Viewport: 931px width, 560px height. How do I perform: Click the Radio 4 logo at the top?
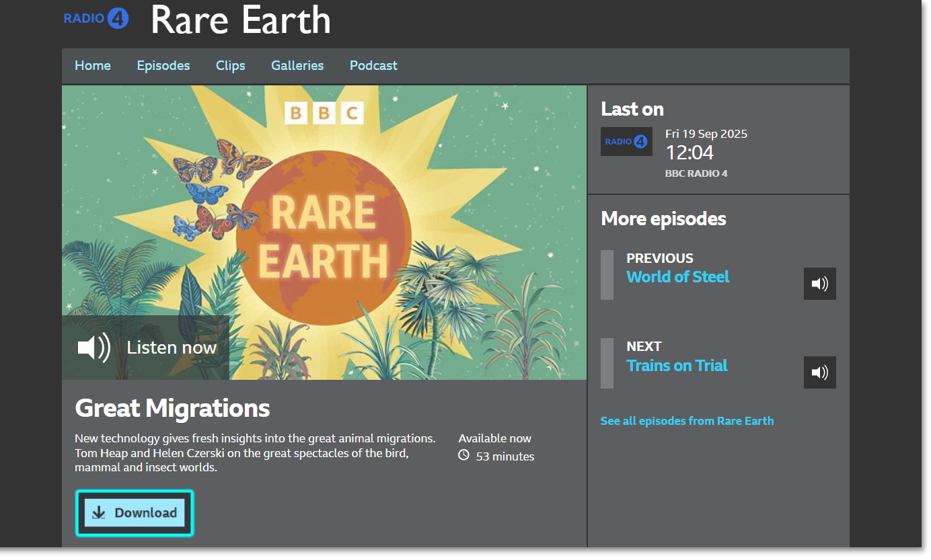coord(96,18)
